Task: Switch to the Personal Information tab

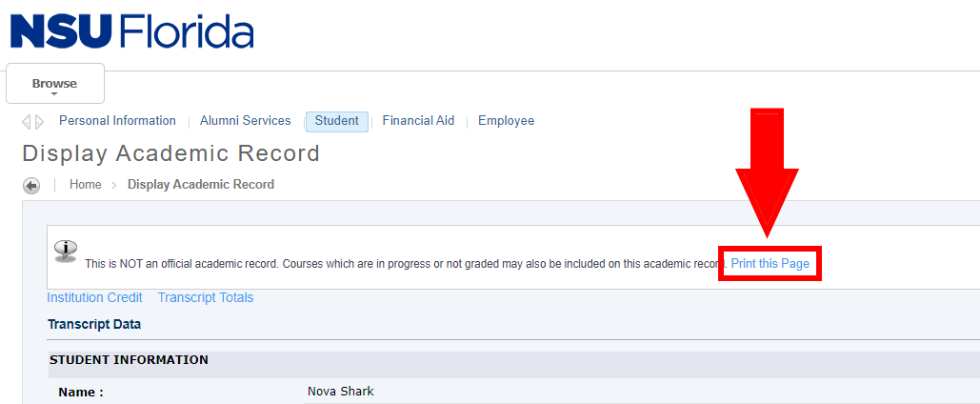Action: pos(117,121)
